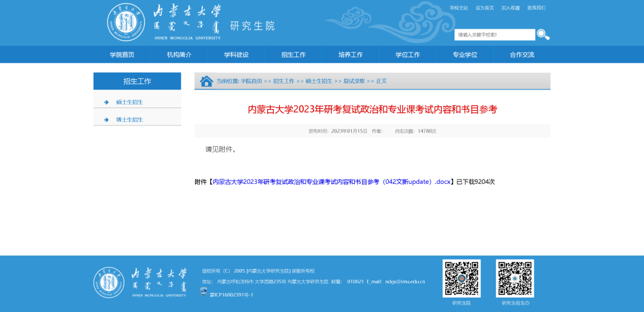Viewport: 644px width, 312px height.
Task: Focus the keyword search input field
Action: pos(494,35)
